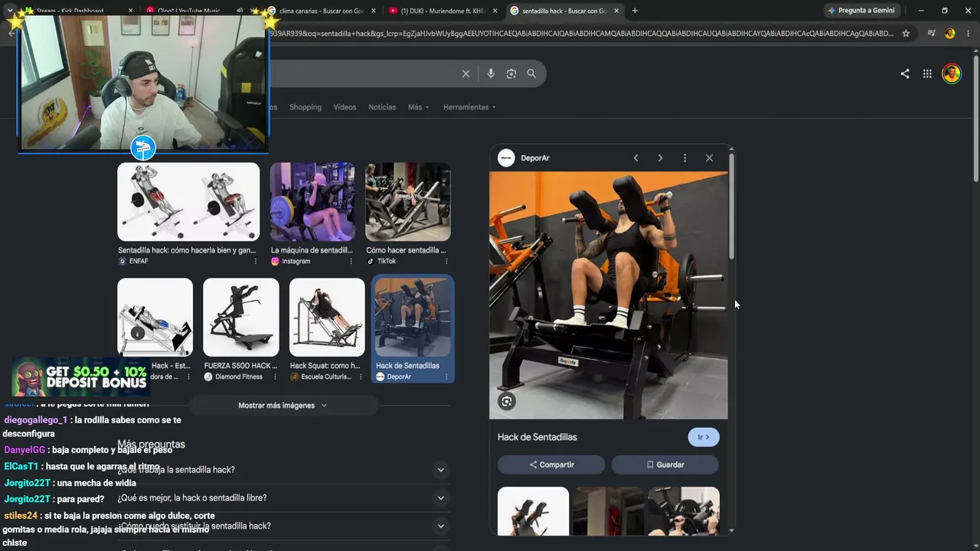Close the Kick Dashboard tab
980x551 pixels.
pos(130,11)
